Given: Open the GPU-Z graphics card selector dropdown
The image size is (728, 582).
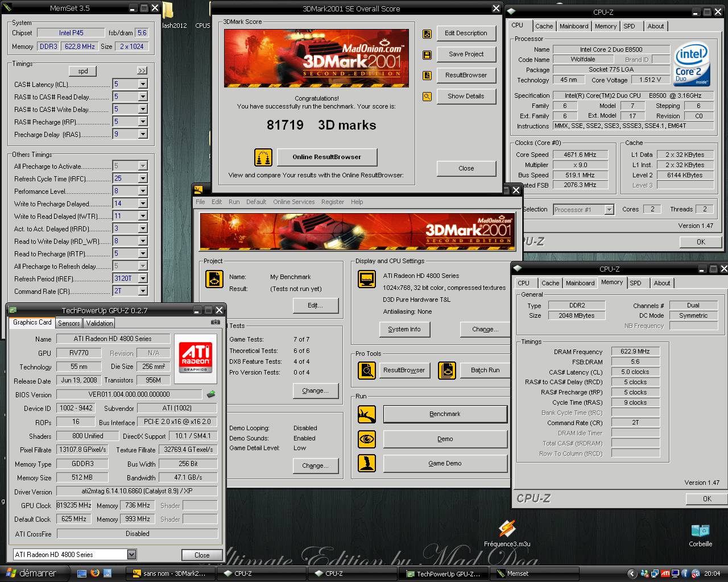Looking at the screenshot, I should point(131,554).
